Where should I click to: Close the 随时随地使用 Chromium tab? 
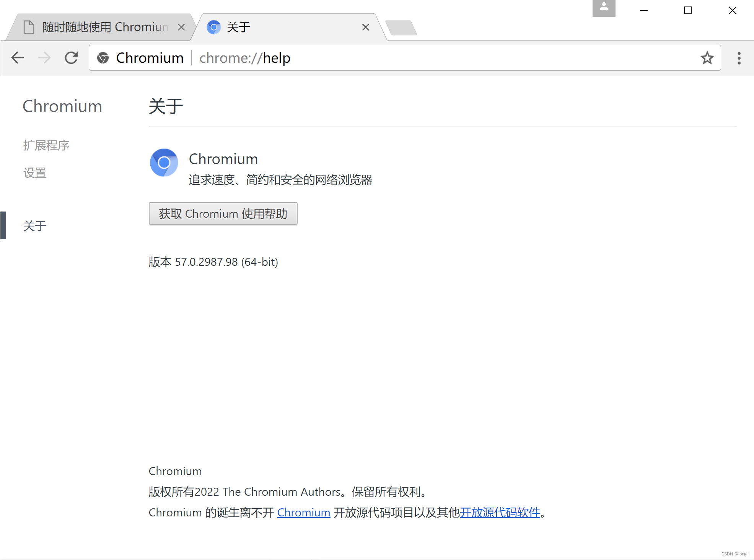181,27
